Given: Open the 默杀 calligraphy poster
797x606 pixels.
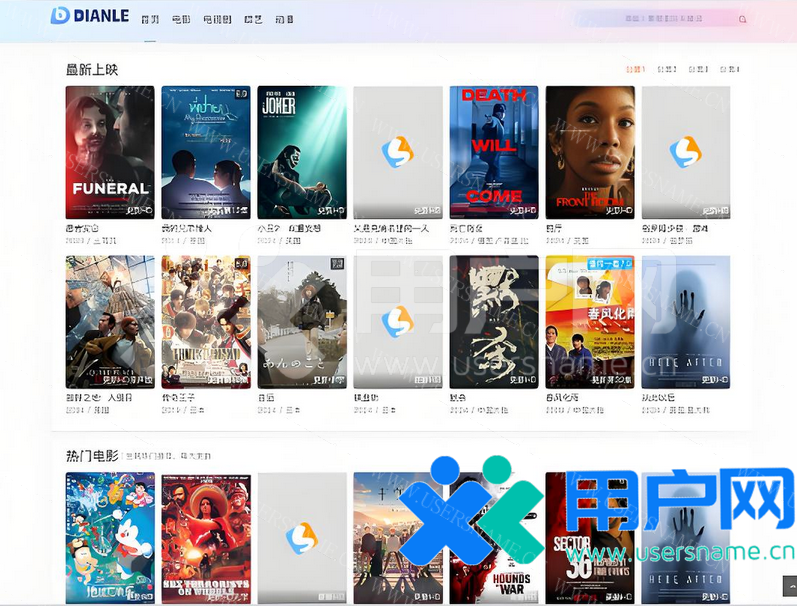Looking at the screenshot, I should click(494, 322).
